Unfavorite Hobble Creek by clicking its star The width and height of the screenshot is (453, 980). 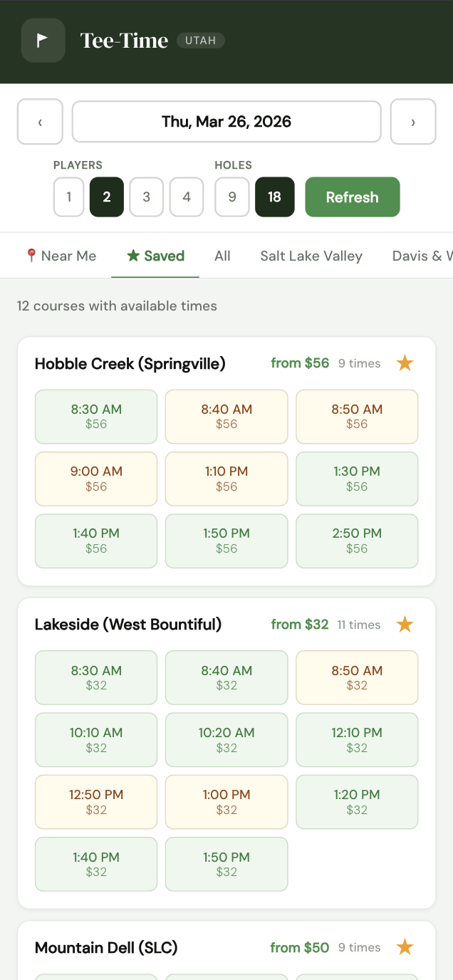click(405, 363)
